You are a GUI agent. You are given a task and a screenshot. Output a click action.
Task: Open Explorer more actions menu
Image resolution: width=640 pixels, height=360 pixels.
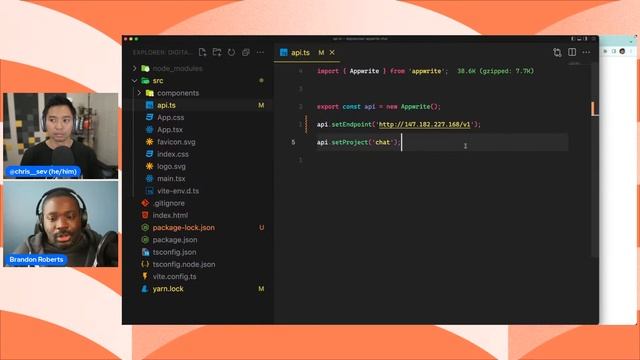tap(260, 52)
